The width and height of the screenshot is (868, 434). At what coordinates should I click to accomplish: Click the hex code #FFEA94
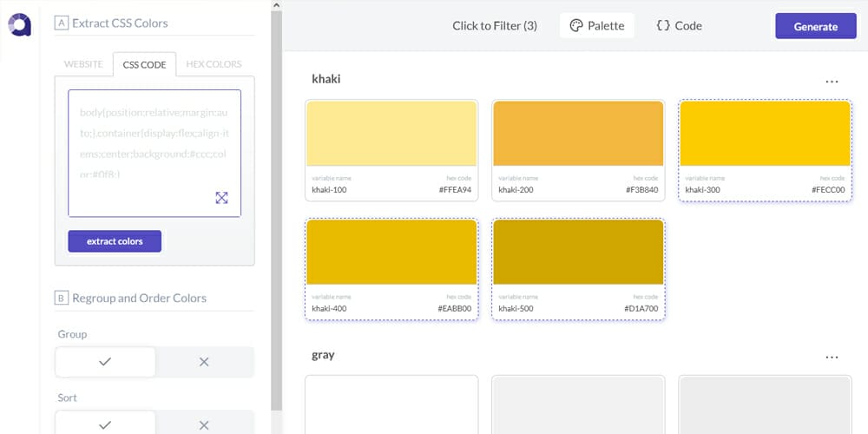455,190
